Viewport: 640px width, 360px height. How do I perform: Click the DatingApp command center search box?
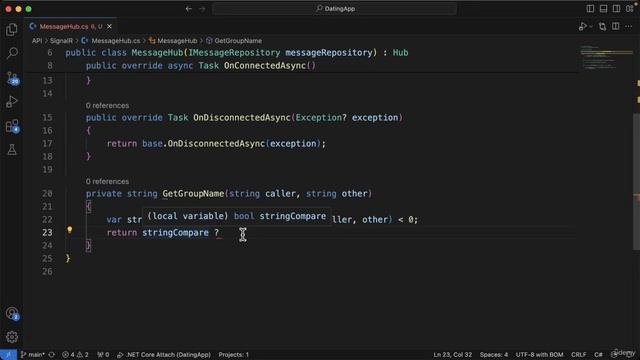(x=334, y=9)
